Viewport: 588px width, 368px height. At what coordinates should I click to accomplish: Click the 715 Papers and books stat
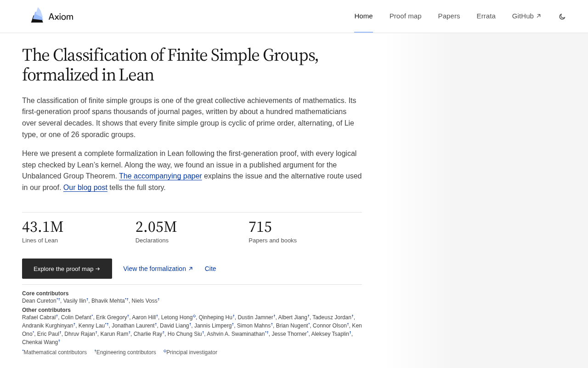point(272,231)
